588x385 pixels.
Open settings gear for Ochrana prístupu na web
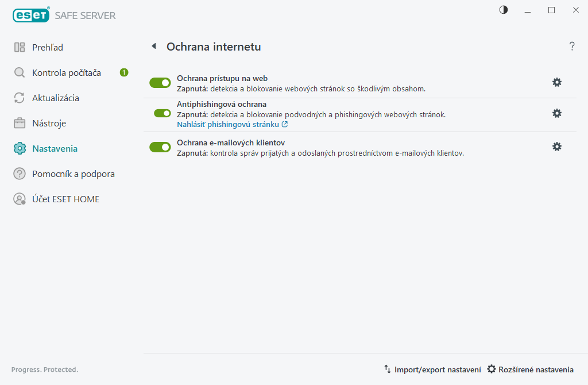tap(556, 82)
